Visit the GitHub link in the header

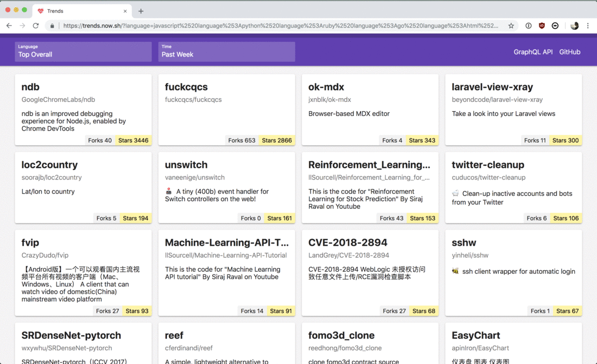pyautogui.click(x=570, y=52)
